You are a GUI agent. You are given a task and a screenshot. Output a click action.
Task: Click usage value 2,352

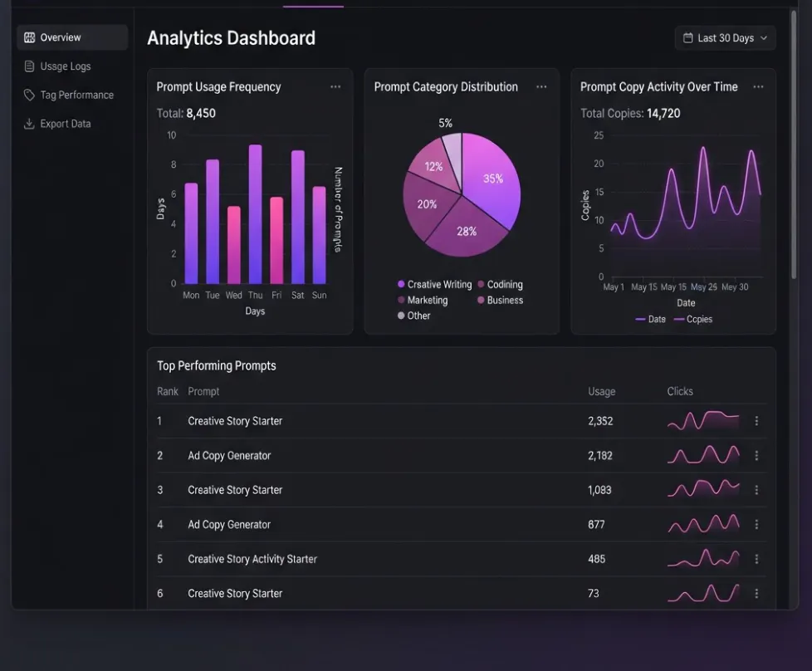pyautogui.click(x=600, y=421)
